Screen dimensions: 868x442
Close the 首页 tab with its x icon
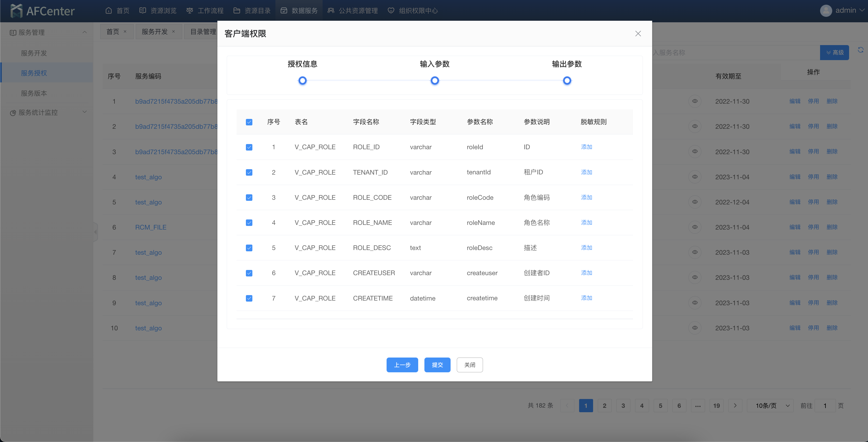click(125, 31)
